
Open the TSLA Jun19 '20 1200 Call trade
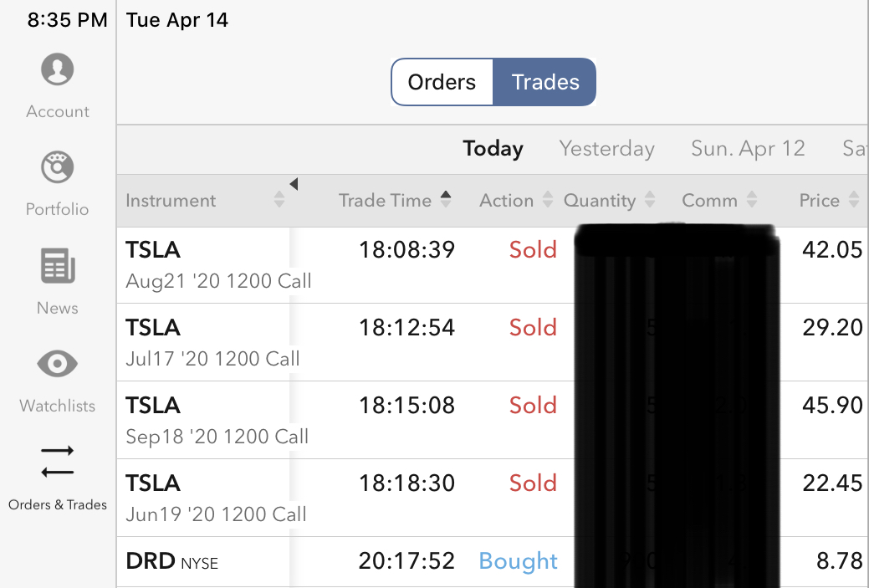(217, 498)
